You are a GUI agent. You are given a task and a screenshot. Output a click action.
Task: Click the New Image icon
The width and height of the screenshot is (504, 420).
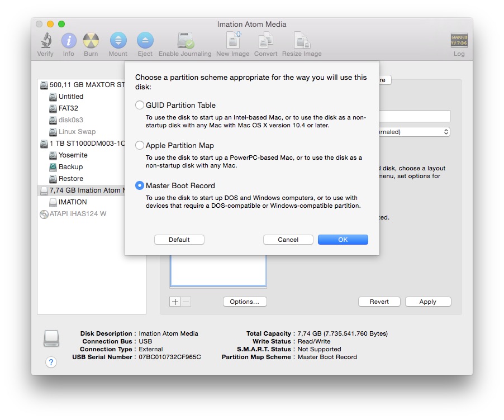(233, 41)
